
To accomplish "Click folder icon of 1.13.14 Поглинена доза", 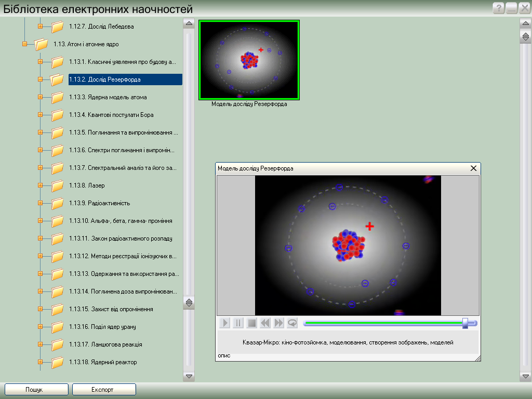I will pyautogui.click(x=57, y=291).
